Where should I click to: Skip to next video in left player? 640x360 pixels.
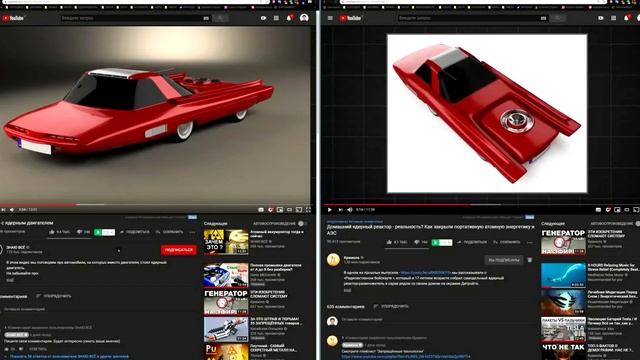coord(3,210)
